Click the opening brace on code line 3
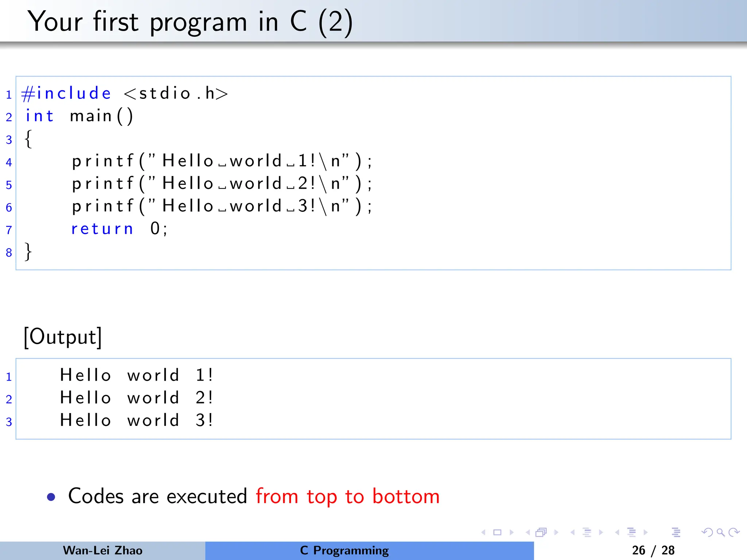 (x=28, y=139)
